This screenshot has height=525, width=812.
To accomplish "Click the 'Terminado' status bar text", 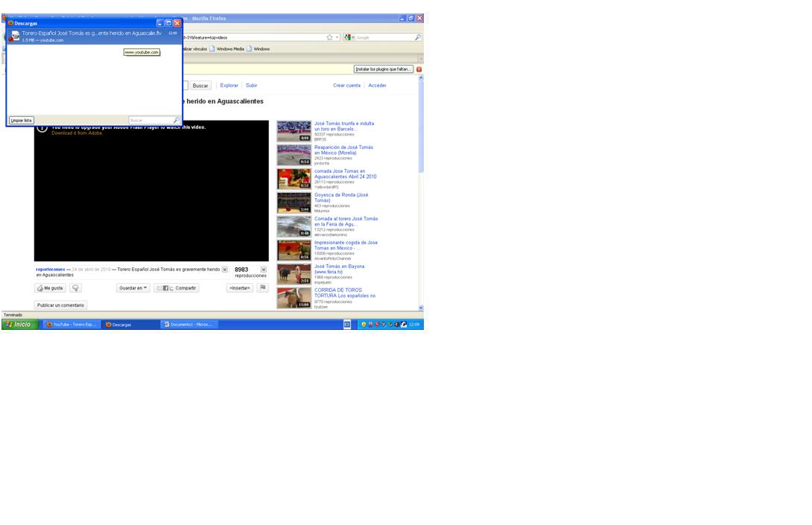I will 13,315.
